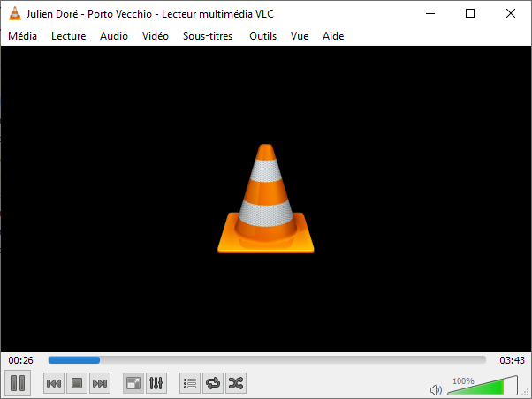
Task: Skip to the next track
Action: click(x=100, y=383)
